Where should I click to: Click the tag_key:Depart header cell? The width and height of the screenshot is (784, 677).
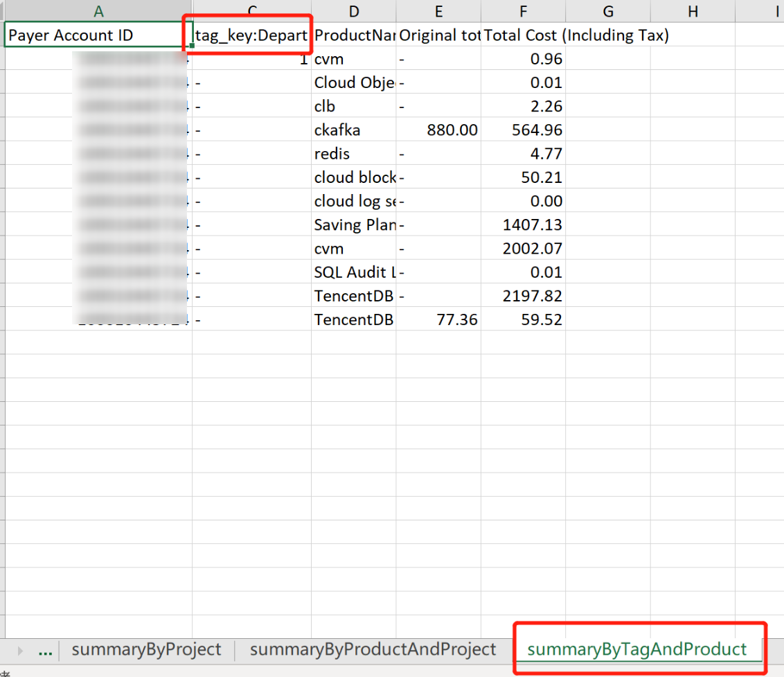click(251, 35)
